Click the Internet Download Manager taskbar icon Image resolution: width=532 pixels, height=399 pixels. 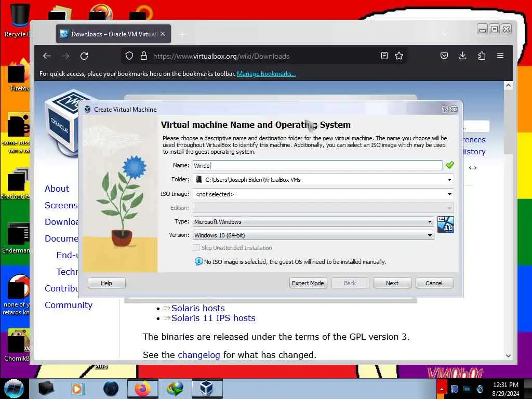[175, 389]
